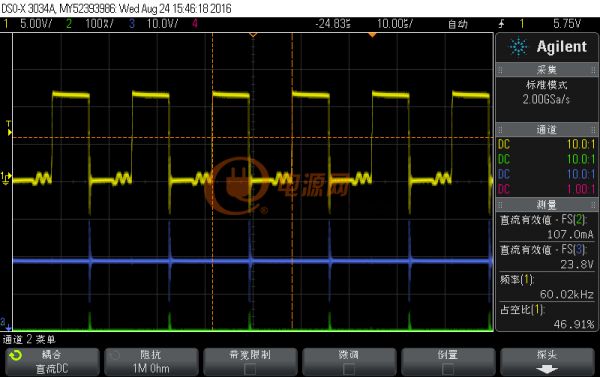The height and width of the screenshot is (377, 600).
Task: Click the trigger rising-edge slope icon
Action: pos(501,24)
